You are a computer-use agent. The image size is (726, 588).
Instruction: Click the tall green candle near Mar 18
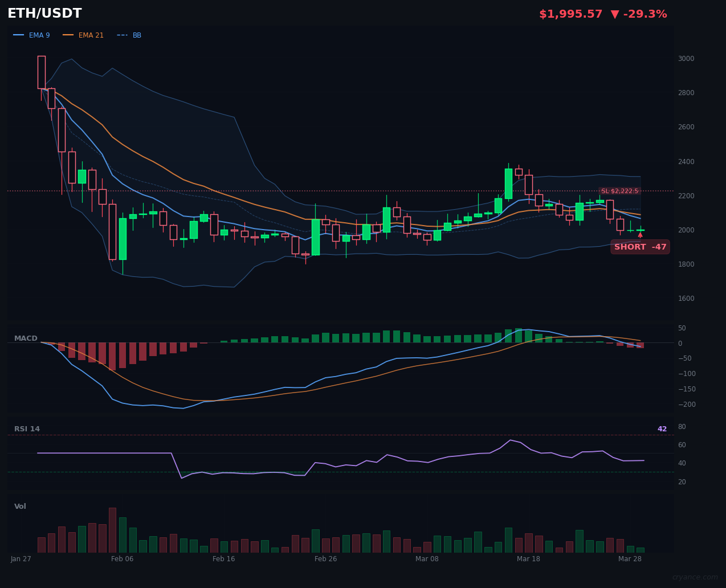[x=508, y=182]
